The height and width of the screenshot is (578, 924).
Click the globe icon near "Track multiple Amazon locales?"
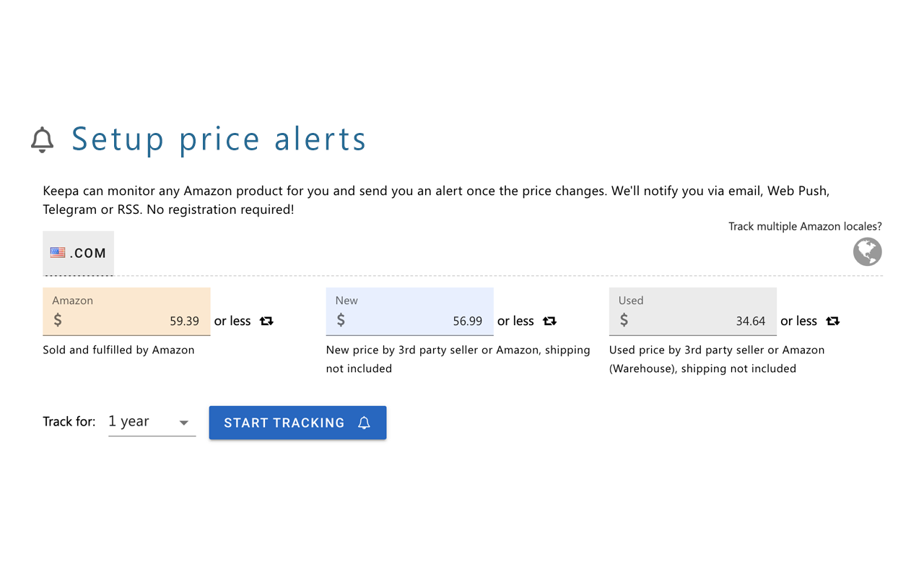coord(868,251)
